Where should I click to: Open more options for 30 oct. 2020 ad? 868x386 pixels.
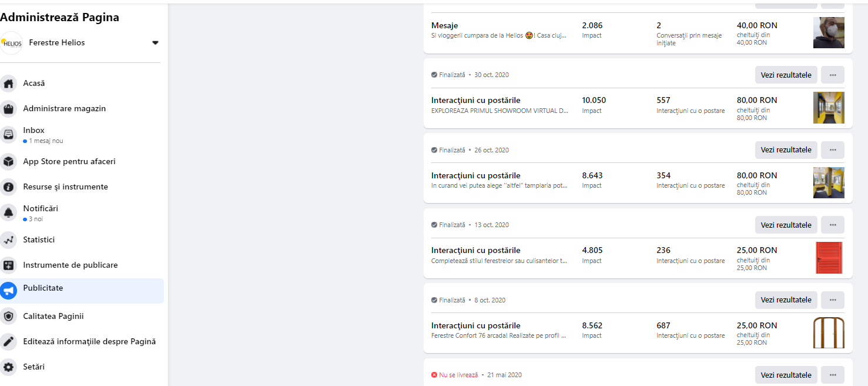(x=832, y=75)
